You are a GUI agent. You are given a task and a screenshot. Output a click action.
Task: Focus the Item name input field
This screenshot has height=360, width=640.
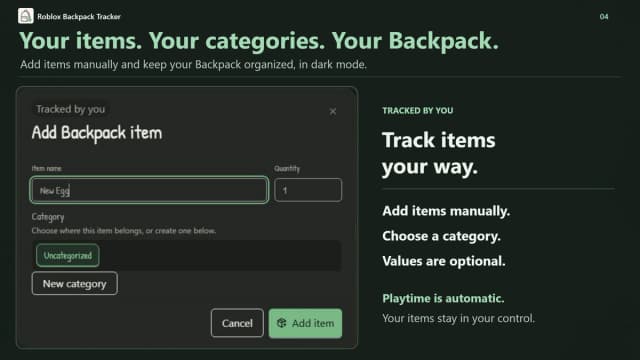(149, 190)
